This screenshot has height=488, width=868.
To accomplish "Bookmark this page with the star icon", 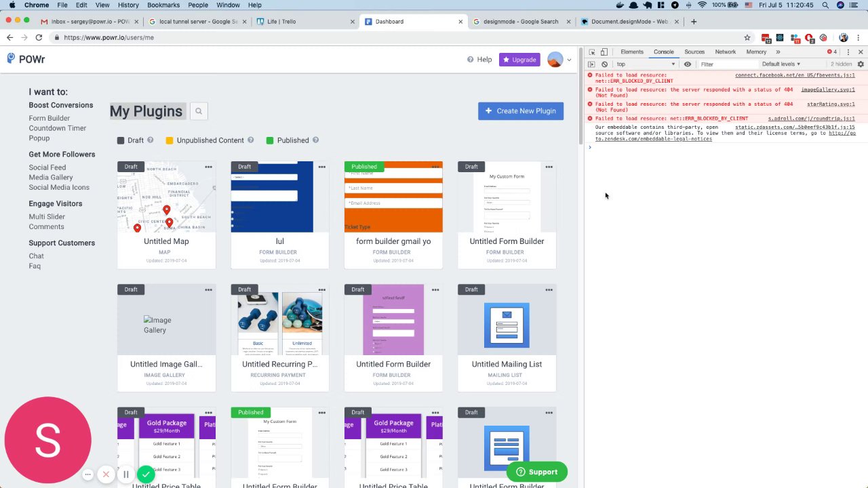I will tap(747, 38).
